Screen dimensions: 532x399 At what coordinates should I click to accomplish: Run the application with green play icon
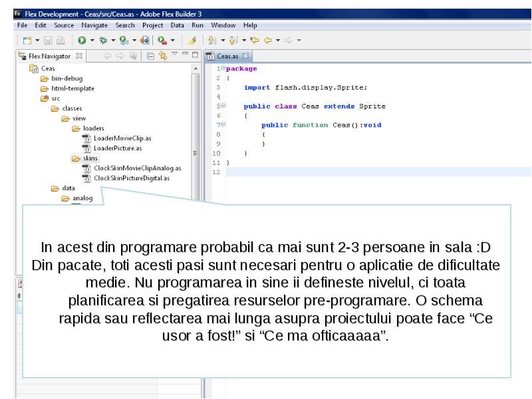point(82,41)
